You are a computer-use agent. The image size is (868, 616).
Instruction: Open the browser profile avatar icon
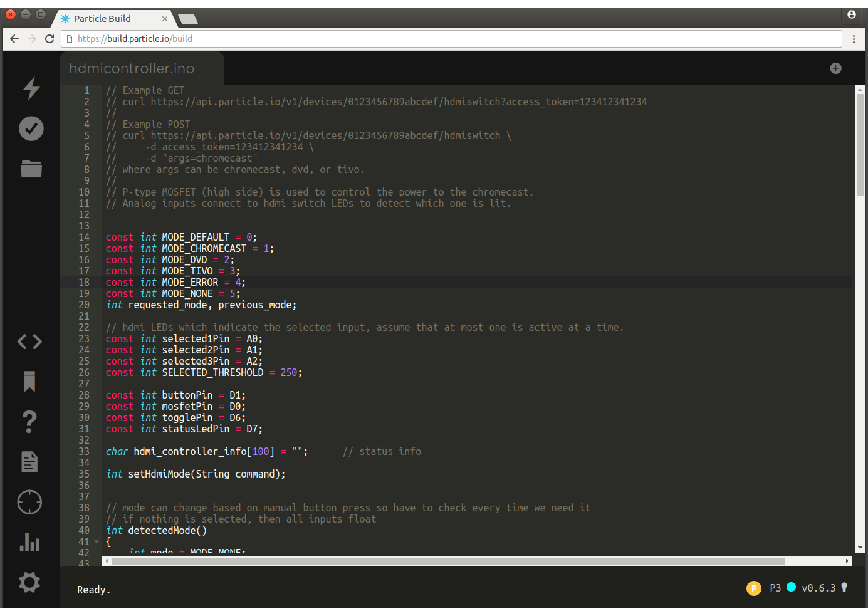[851, 14]
